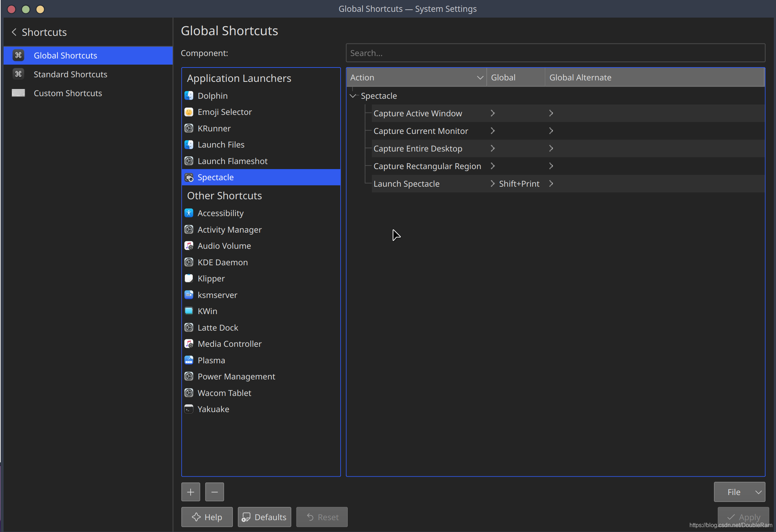Click the Audio Volume music icon
This screenshot has height=532, width=776.
(189, 246)
